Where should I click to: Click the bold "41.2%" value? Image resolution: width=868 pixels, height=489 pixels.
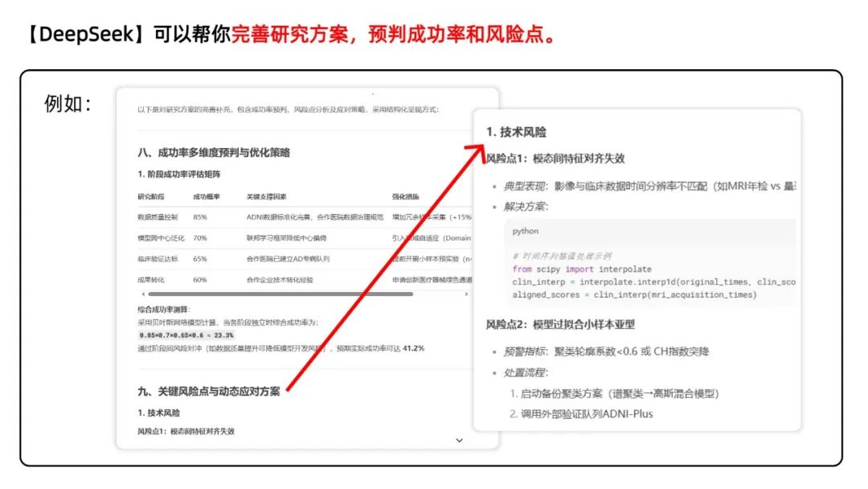414,348
